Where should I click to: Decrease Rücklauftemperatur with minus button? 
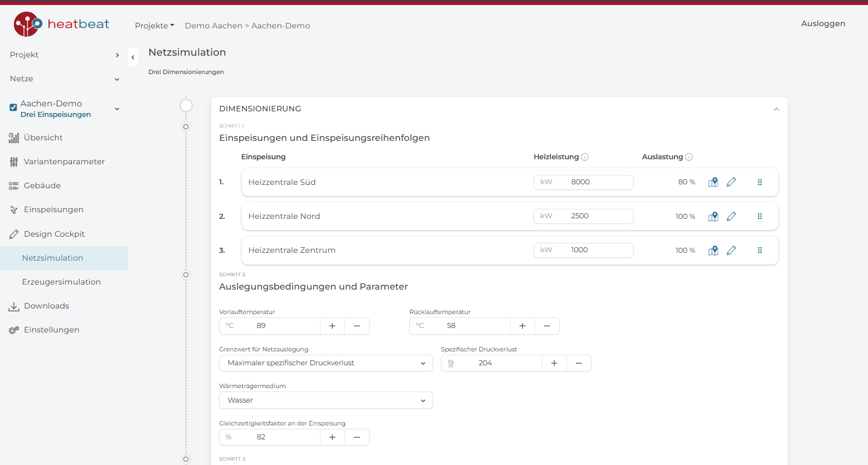coord(547,326)
